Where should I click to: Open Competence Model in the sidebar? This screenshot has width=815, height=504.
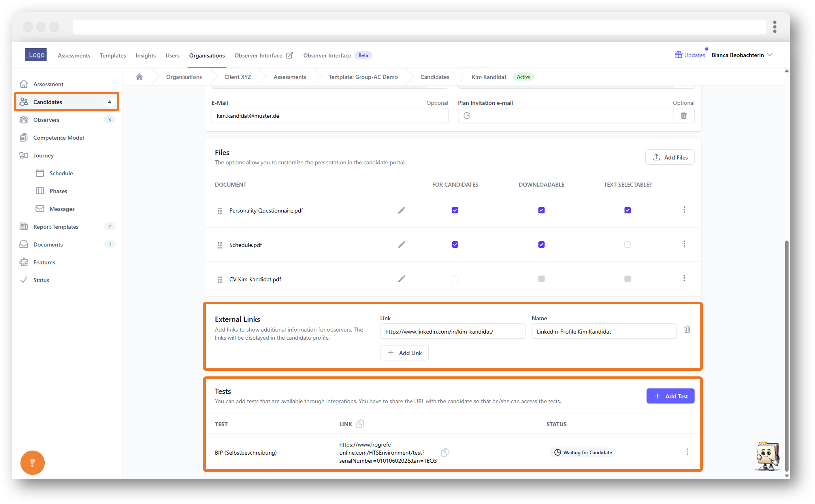[67, 137]
